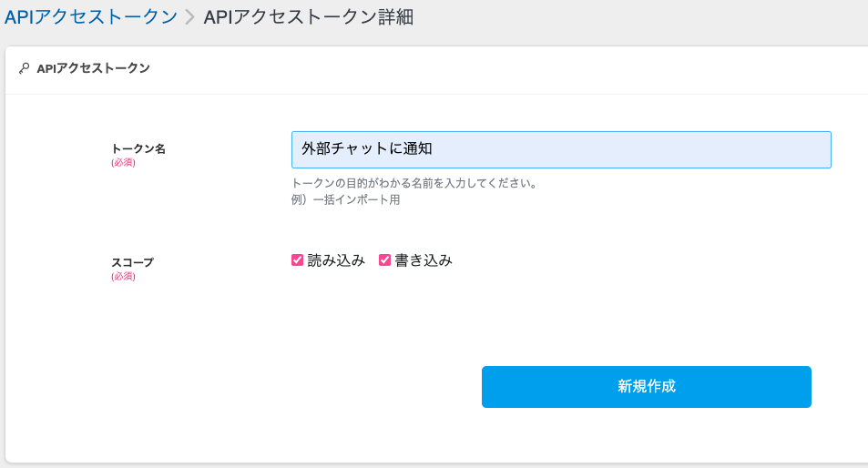868x468 pixels.
Task: Click the (必須) marker under スコープ
Action: coord(123,276)
